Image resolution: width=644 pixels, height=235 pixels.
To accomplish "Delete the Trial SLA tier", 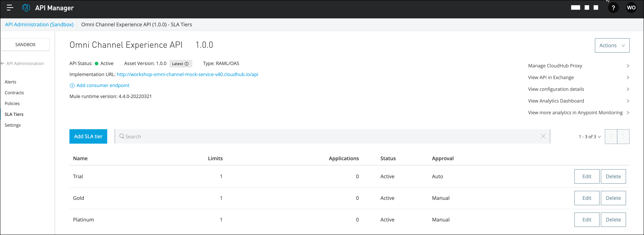I will (x=613, y=176).
